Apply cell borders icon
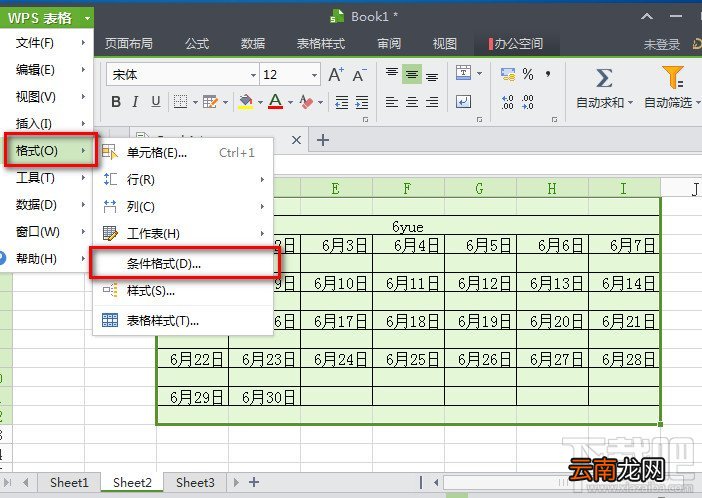 tap(180, 102)
